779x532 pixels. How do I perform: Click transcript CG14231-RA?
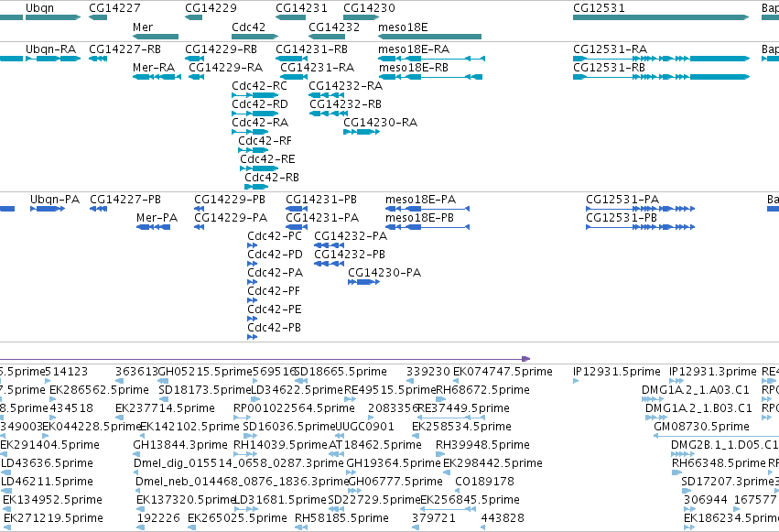pos(317,68)
